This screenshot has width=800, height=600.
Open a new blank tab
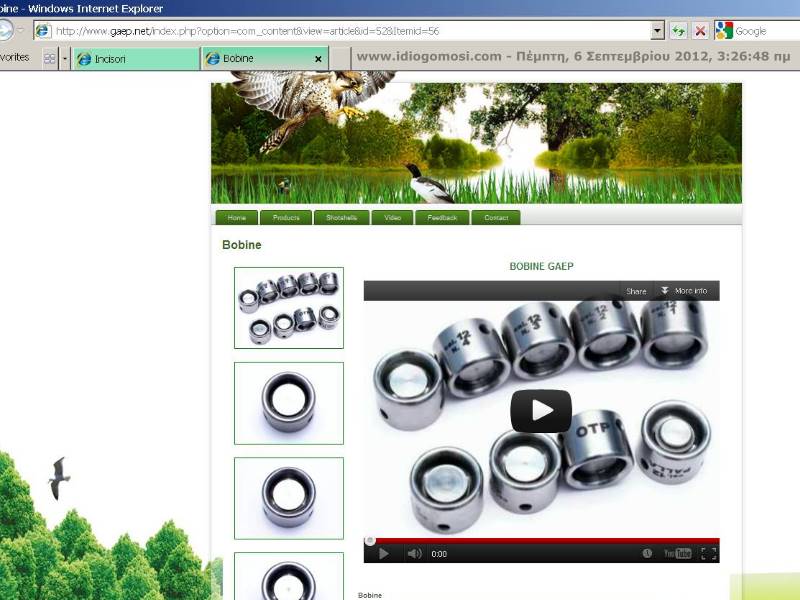(340, 59)
